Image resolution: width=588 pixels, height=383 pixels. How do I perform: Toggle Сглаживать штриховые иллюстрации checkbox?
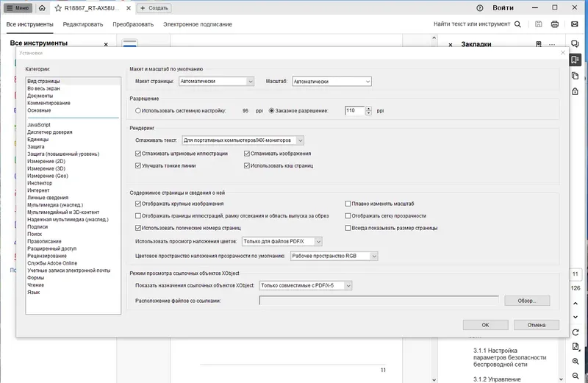[138, 154]
